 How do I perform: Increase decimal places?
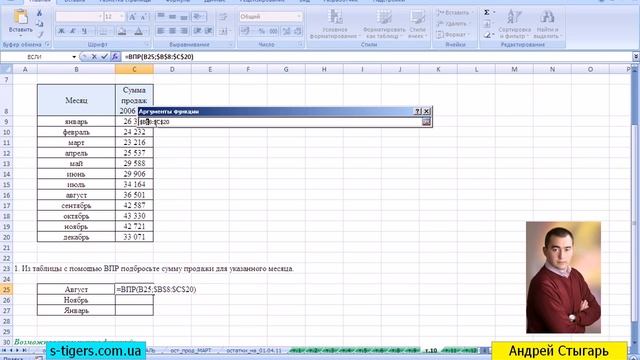287,31
